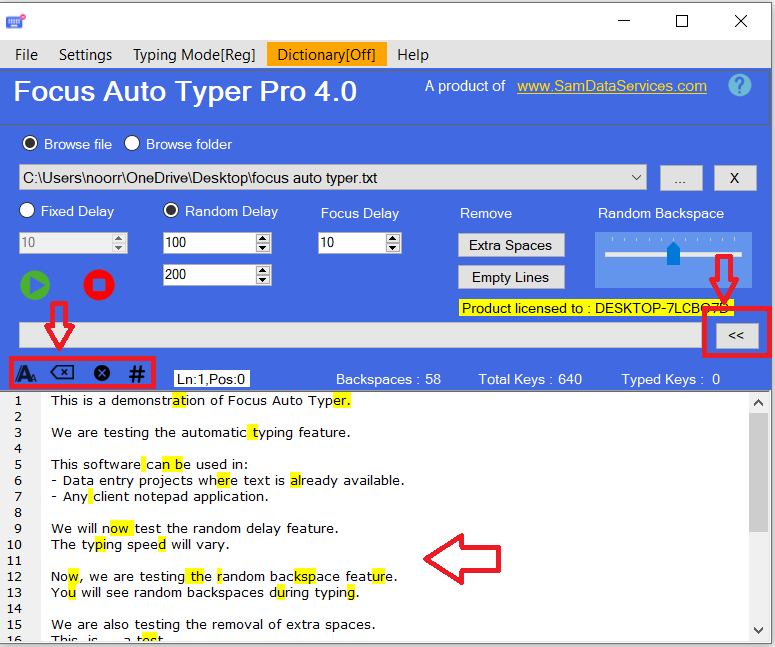Expand the file path dropdown arrow
The width and height of the screenshot is (775, 647).
point(636,177)
